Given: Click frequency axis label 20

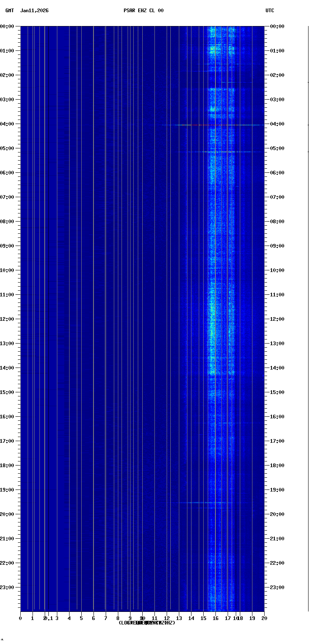Looking at the screenshot, I should tap(264, 618).
